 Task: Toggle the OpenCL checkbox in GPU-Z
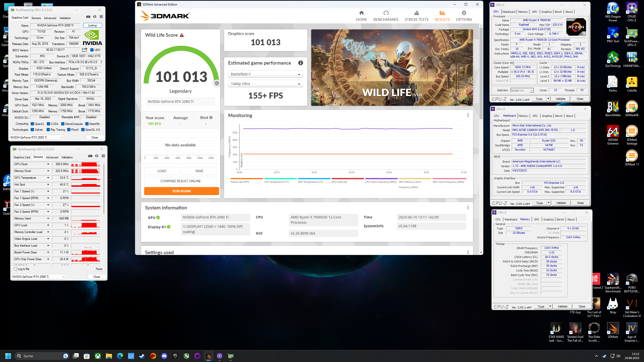pos(32,124)
